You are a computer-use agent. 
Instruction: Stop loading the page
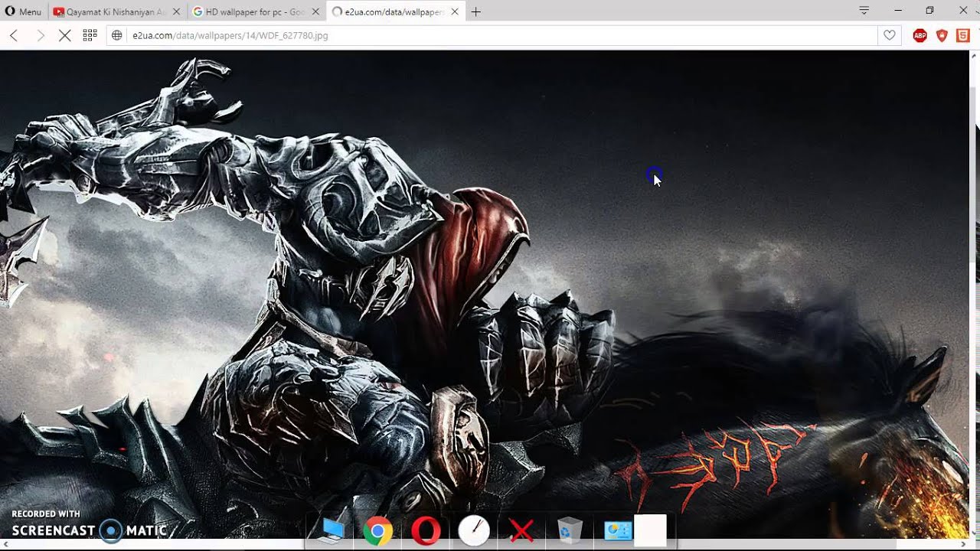tap(65, 35)
